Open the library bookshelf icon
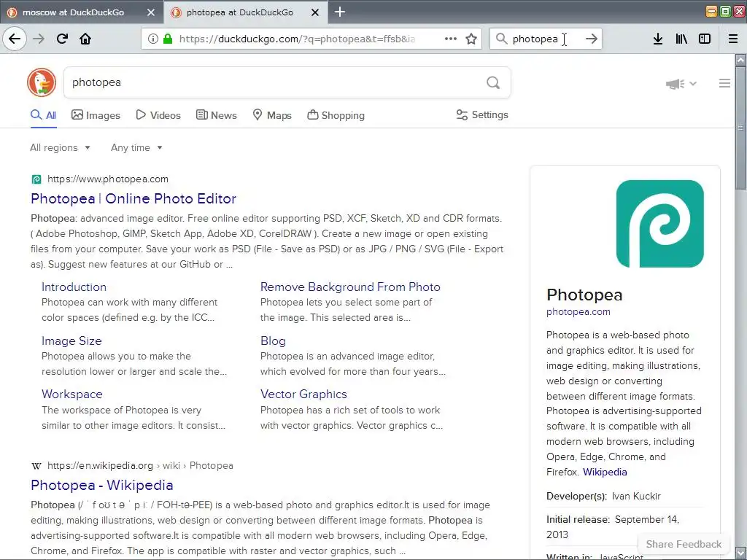Image resolution: width=747 pixels, height=560 pixels. tap(681, 39)
